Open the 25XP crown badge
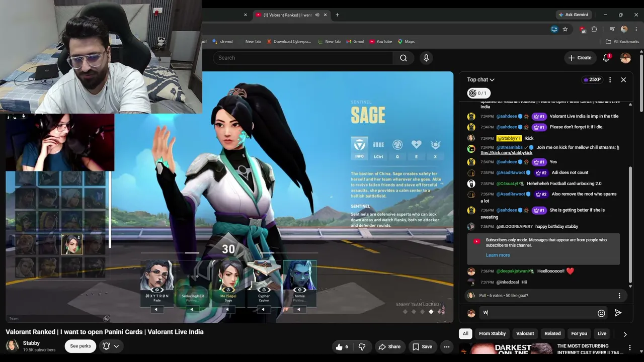 592,79
